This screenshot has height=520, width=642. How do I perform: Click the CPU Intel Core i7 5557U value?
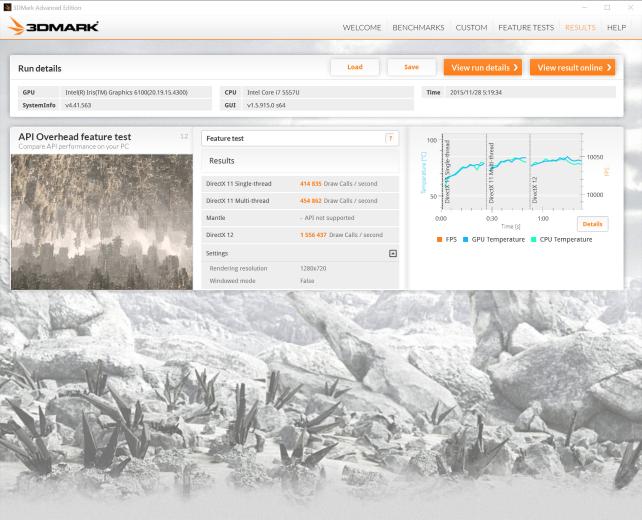(273, 93)
